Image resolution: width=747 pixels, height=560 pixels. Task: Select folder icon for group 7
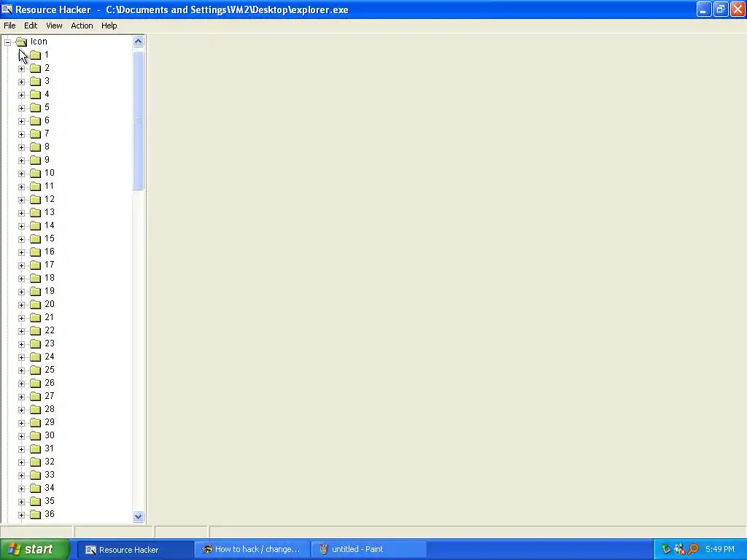point(35,134)
